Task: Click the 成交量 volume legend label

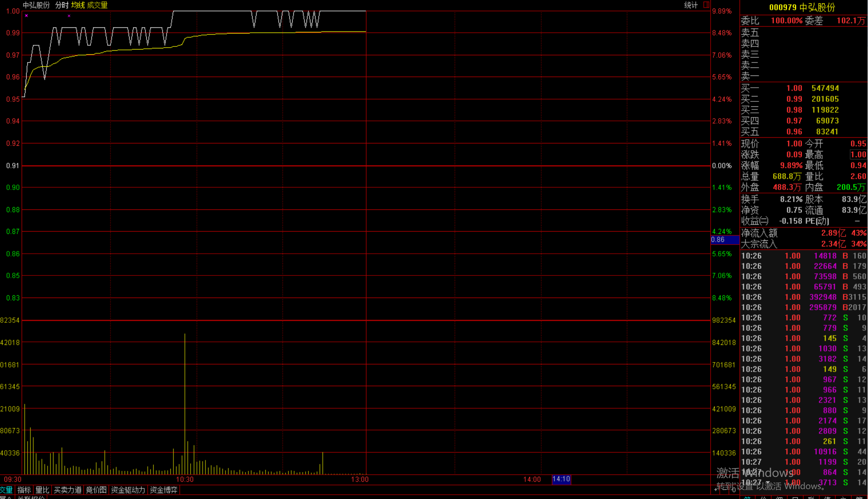Action: (x=97, y=5)
